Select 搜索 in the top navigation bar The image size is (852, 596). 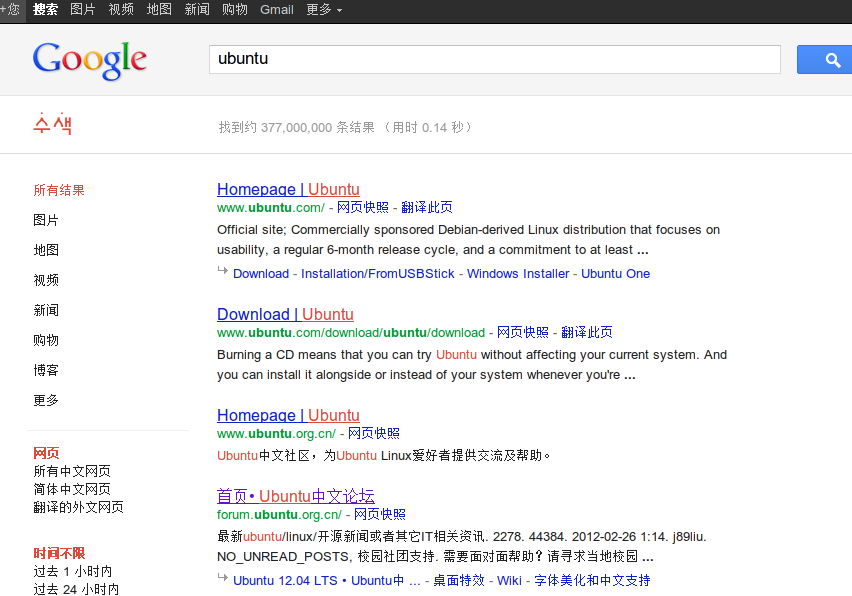[x=45, y=10]
